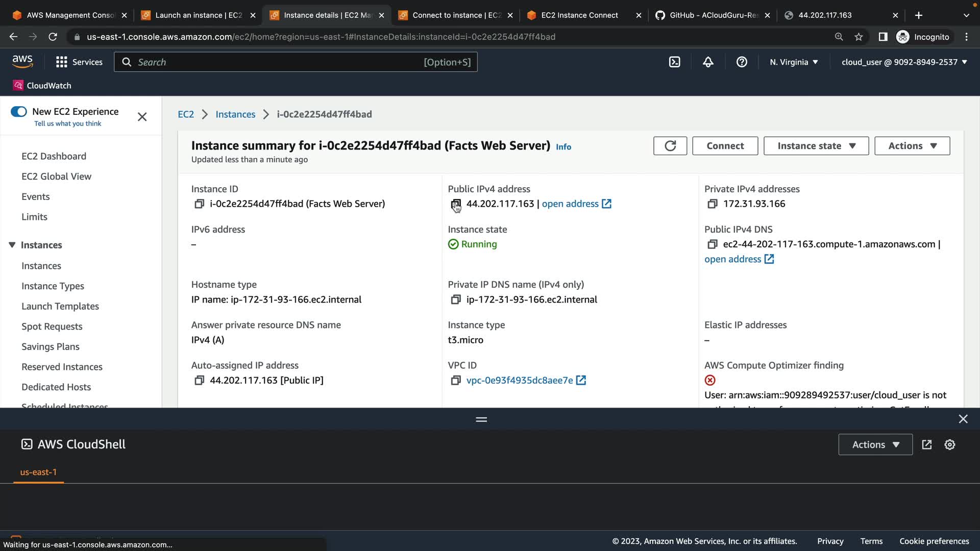Click the refresh instance summary button
This screenshot has height=551, width=980.
click(x=670, y=146)
